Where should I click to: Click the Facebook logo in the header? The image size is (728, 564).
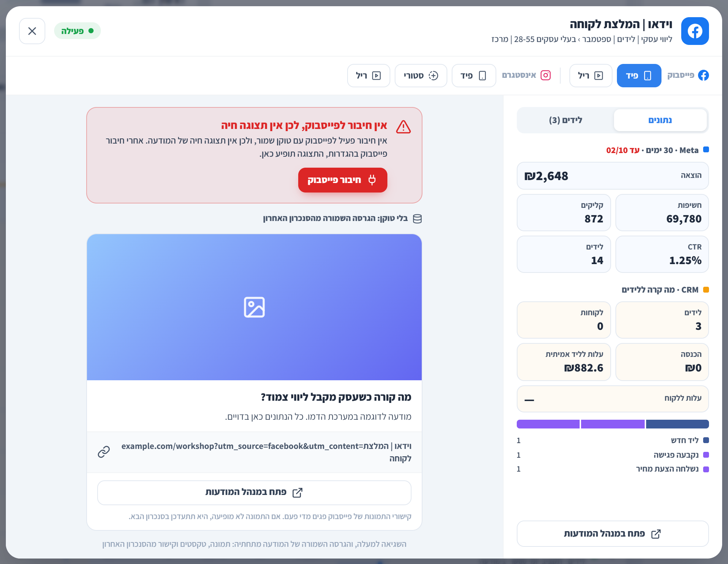point(695,31)
